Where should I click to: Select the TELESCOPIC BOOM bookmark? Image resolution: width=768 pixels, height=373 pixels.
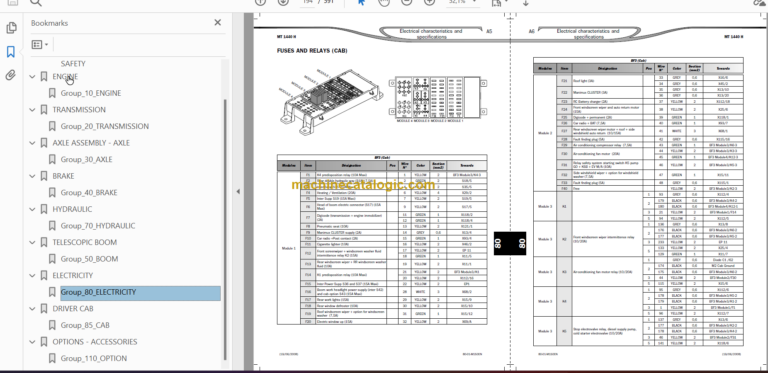tap(85, 242)
